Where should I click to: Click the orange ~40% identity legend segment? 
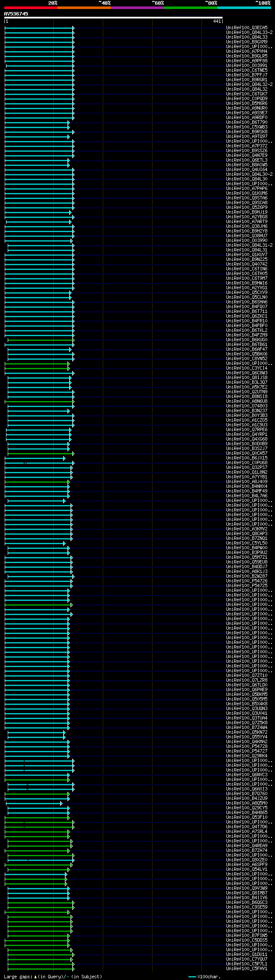[84, 8]
